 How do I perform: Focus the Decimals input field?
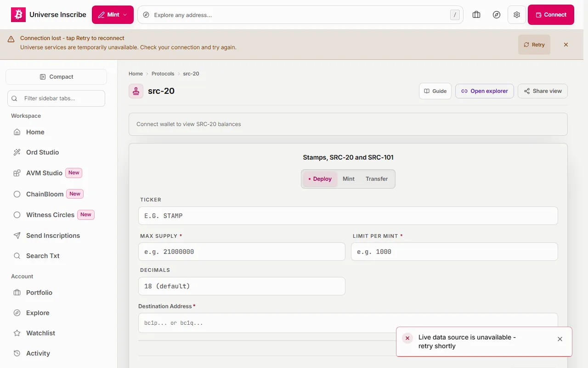pos(242,286)
